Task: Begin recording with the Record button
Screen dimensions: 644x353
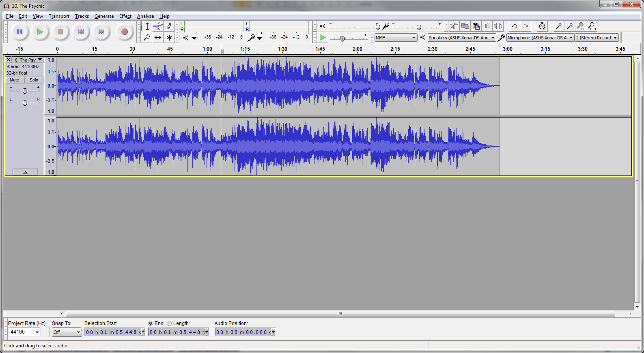Action: click(125, 32)
